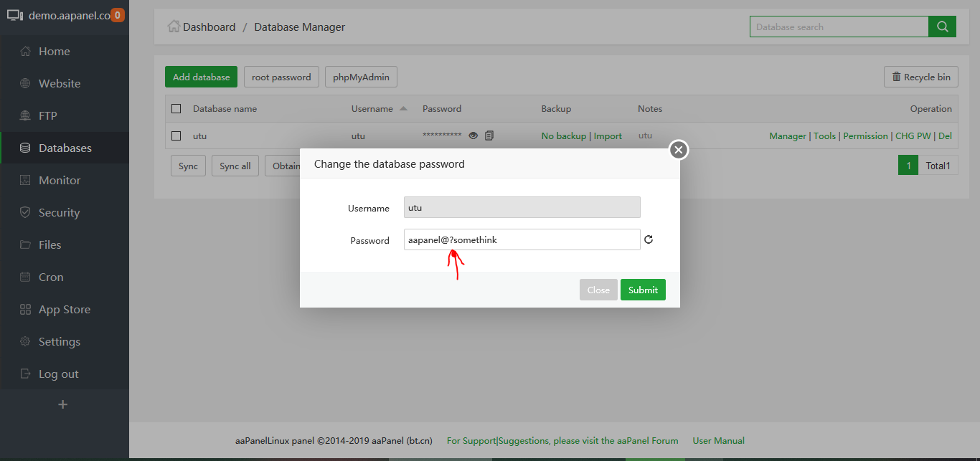This screenshot has height=461, width=980.
Task: Click the Add database button
Action: (x=201, y=77)
